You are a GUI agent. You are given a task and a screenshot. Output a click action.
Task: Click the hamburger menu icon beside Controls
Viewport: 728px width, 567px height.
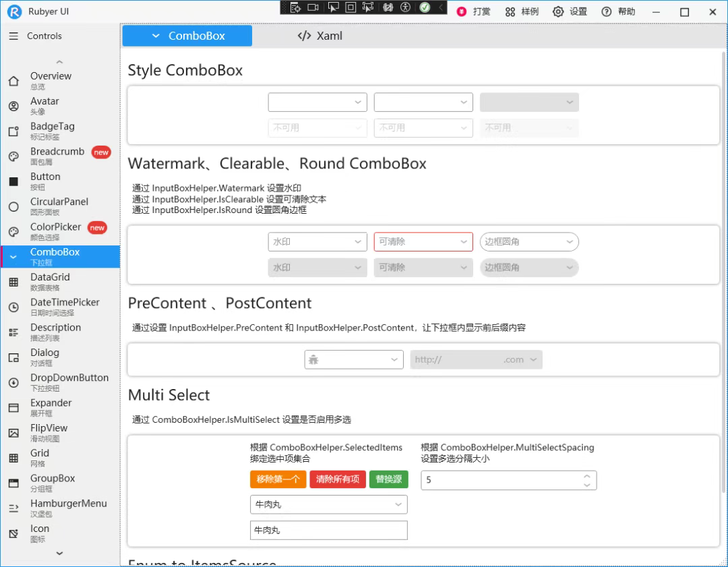click(13, 36)
